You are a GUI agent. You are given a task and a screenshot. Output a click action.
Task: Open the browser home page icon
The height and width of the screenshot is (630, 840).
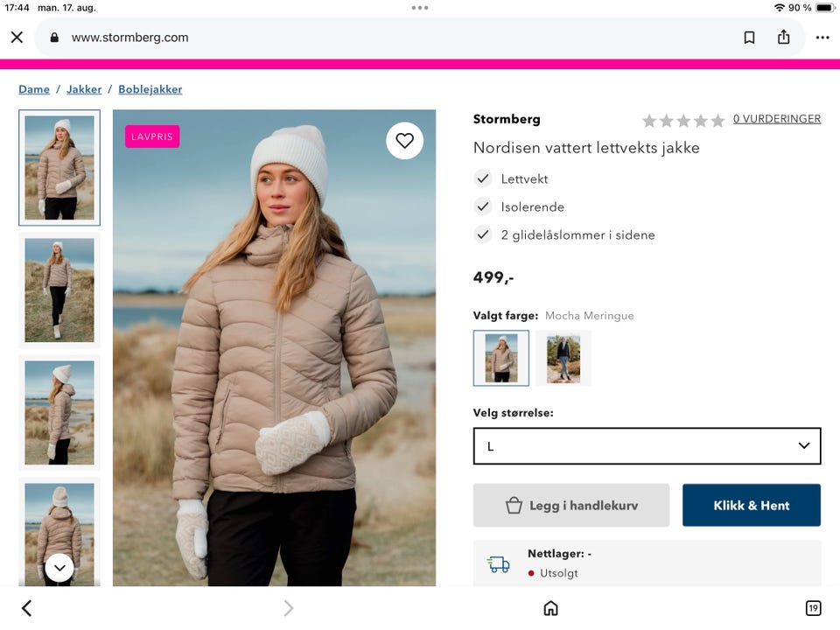(x=550, y=608)
